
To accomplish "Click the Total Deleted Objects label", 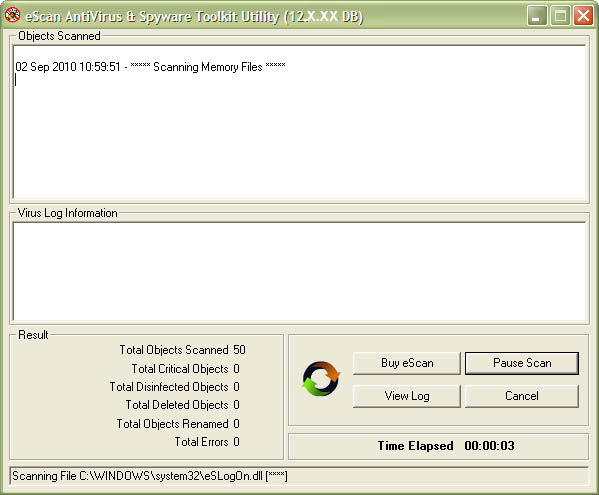I will click(177, 405).
